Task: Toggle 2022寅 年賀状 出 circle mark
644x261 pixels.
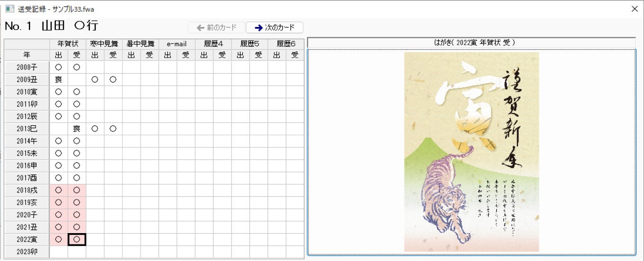Action: (59, 239)
